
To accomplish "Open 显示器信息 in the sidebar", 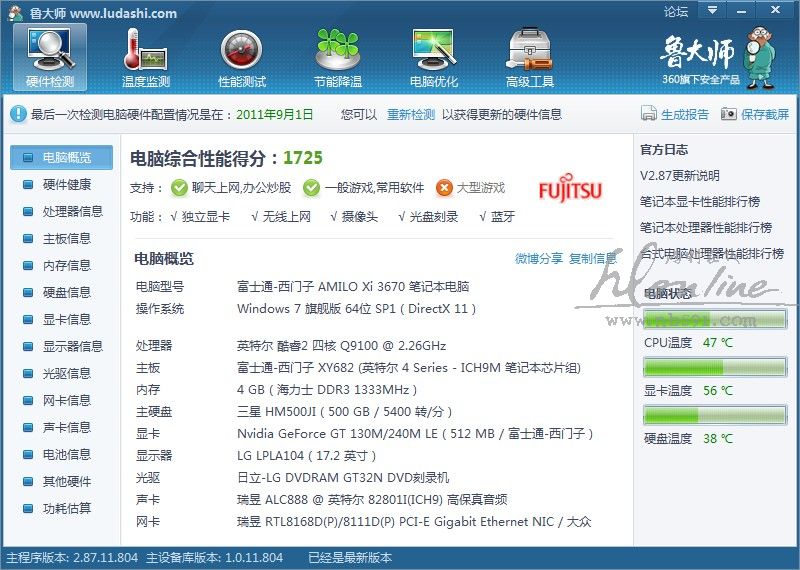I will click(61, 346).
